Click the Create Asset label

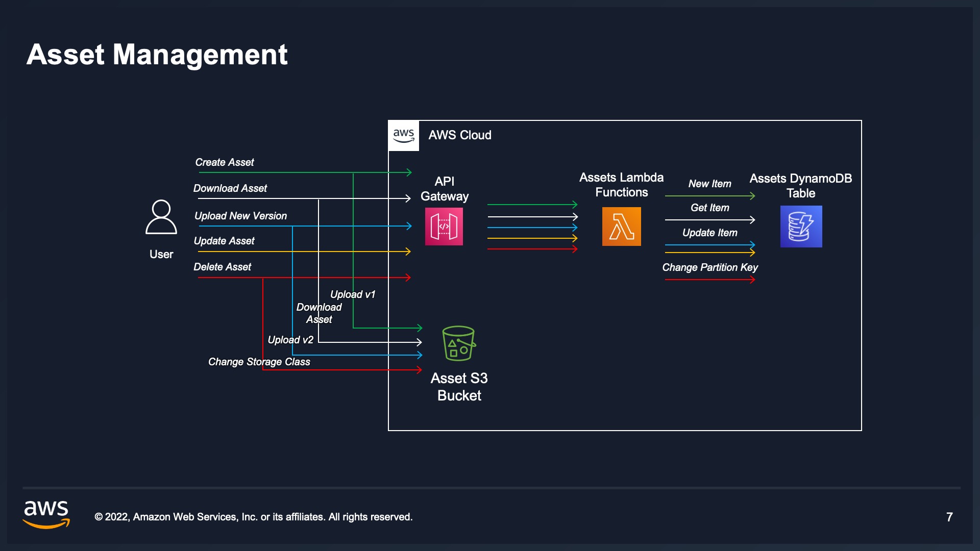coord(225,162)
